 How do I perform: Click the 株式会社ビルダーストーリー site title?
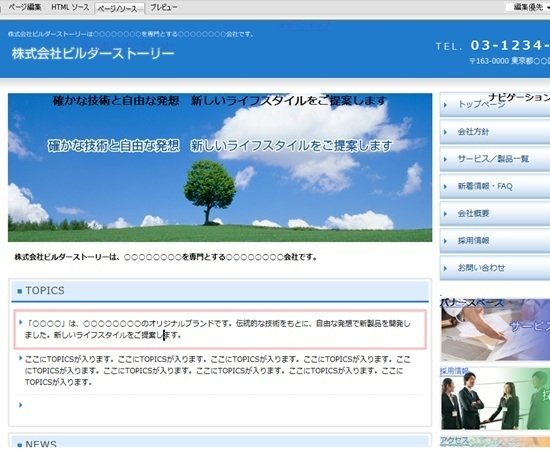click(x=93, y=53)
